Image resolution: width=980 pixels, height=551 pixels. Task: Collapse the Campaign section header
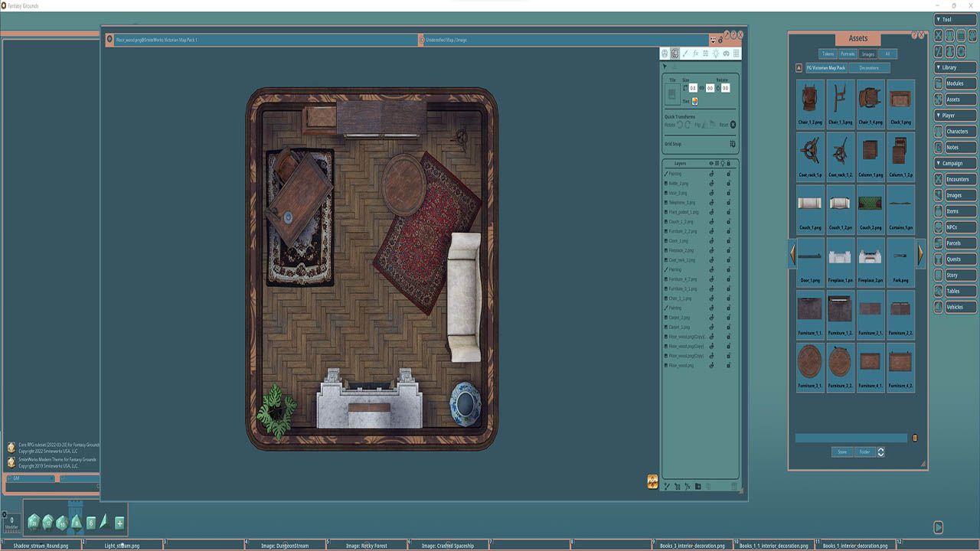point(955,163)
